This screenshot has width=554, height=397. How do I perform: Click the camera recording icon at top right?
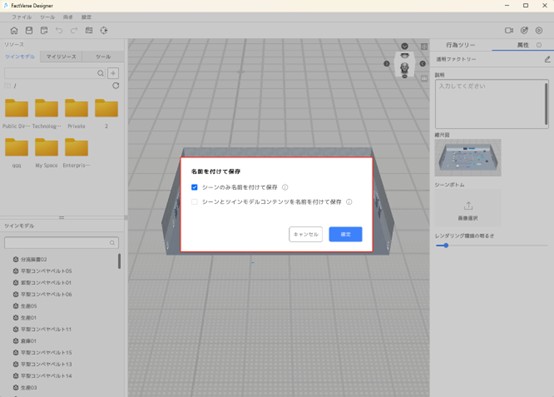coord(509,30)
